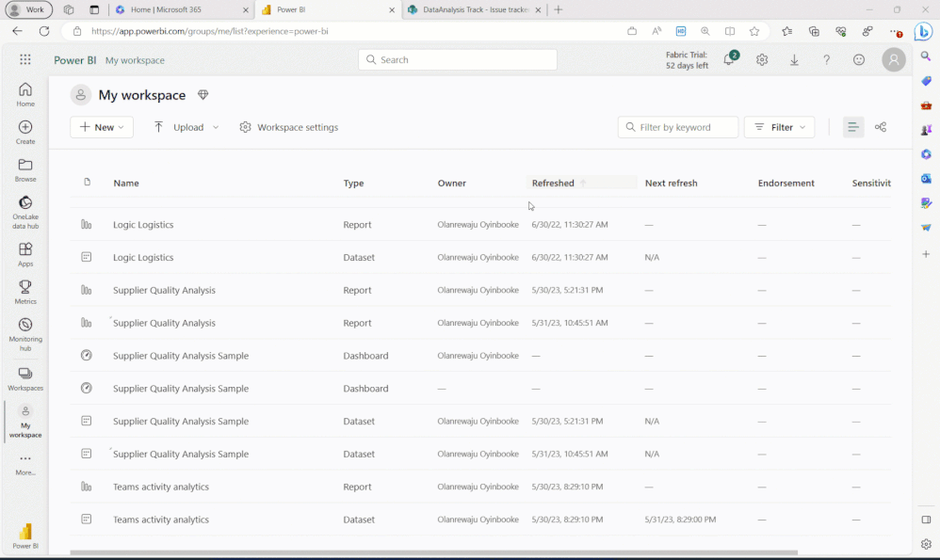
Task: Click Edge sidebar search icon
Action: (926, 56)
